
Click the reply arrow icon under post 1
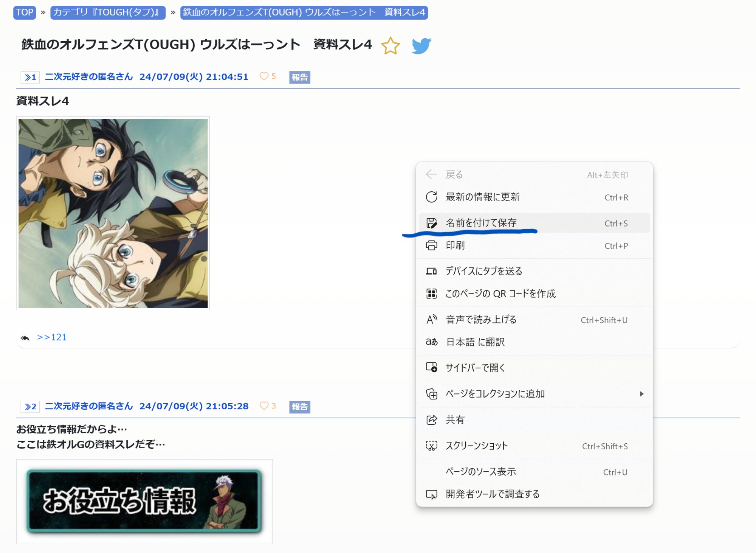[x=25, y=337]
